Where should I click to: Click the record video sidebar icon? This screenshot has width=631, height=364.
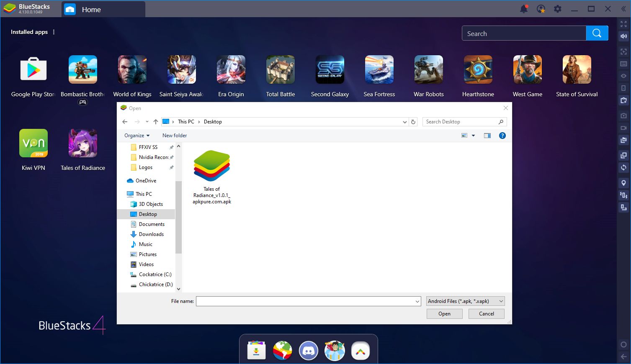[x=623, y=128]
